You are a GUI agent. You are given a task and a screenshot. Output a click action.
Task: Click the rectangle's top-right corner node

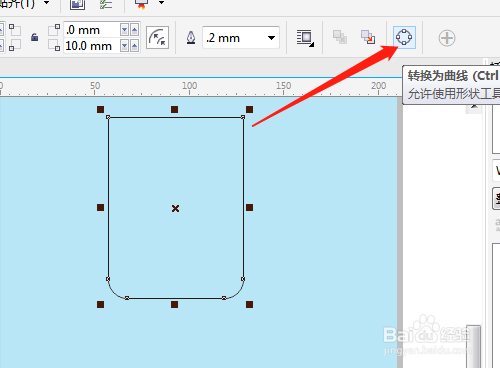click(x=243, y=117)
